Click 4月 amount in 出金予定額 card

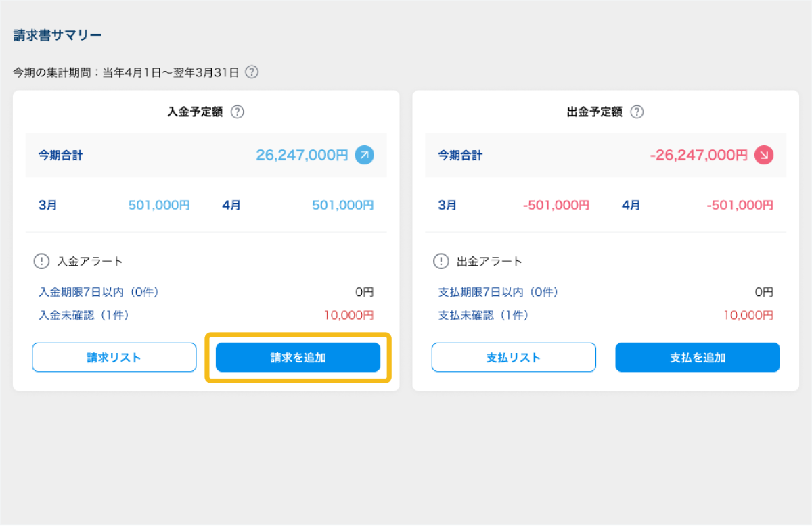(x=740, y=206)
